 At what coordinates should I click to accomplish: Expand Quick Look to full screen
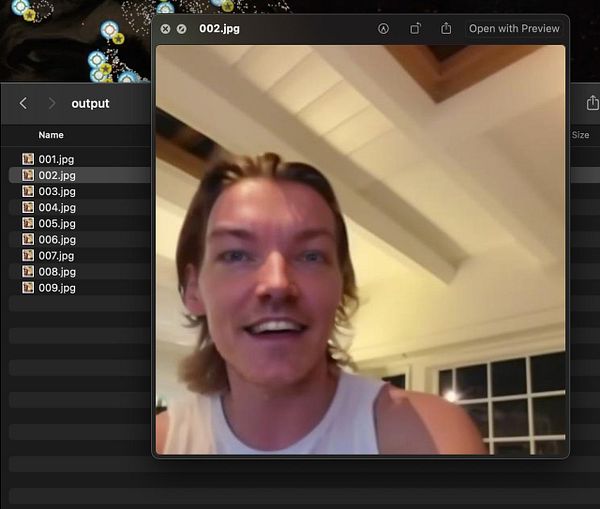point(181,29)
